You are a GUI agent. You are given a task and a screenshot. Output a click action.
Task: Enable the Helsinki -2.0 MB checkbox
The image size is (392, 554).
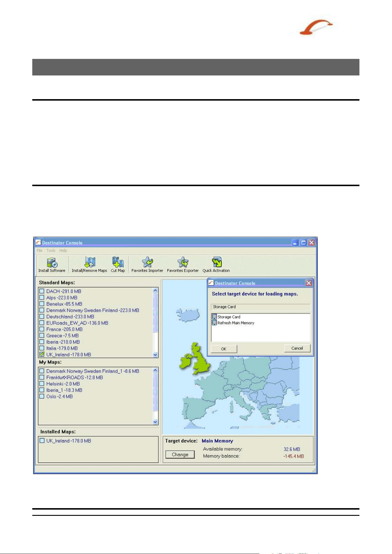(42, 384)
